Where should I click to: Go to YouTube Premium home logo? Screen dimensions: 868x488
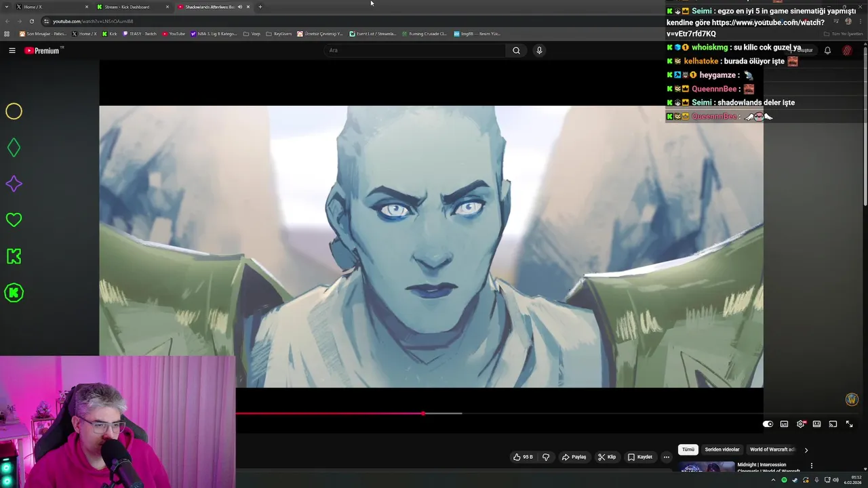(x=43, y=50)
